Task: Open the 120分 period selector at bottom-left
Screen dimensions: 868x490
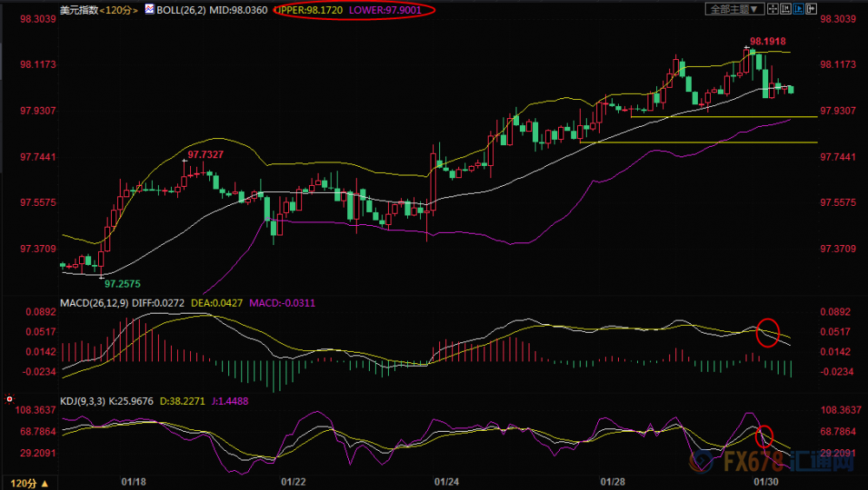Action: [x=30, y=483]
